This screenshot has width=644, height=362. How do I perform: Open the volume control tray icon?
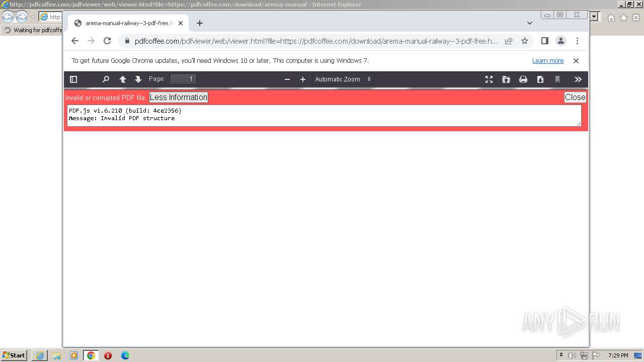(x=572, y=355)
